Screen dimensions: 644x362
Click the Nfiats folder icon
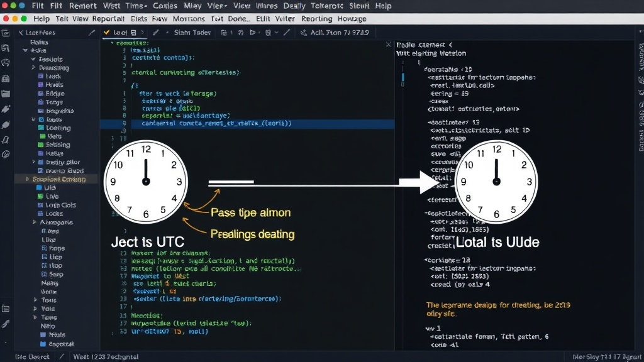point(43,335)
